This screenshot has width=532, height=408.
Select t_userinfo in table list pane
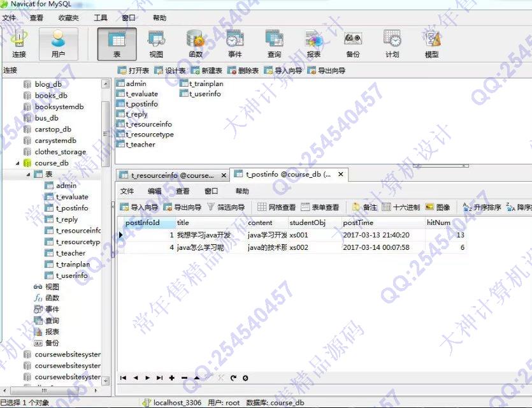pos(205,94)
